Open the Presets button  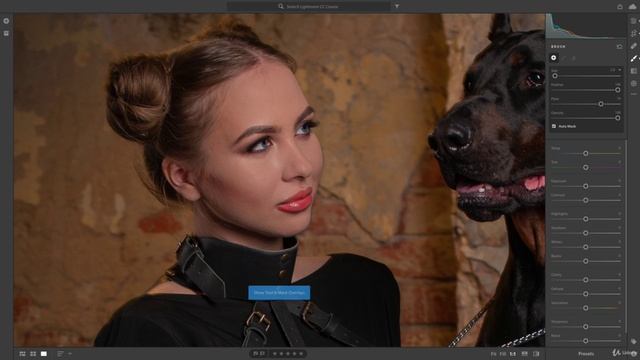pos(586,354)
